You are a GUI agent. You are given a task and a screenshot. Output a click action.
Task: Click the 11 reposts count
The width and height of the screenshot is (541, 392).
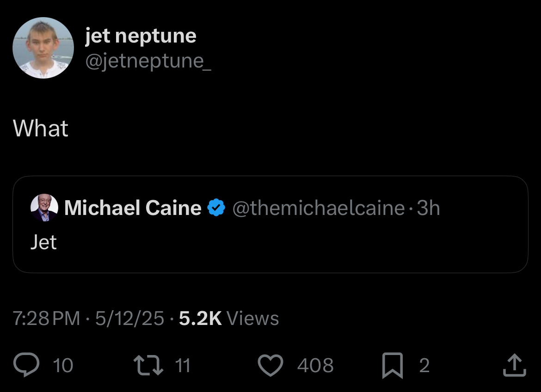click(x=183, y=366)
